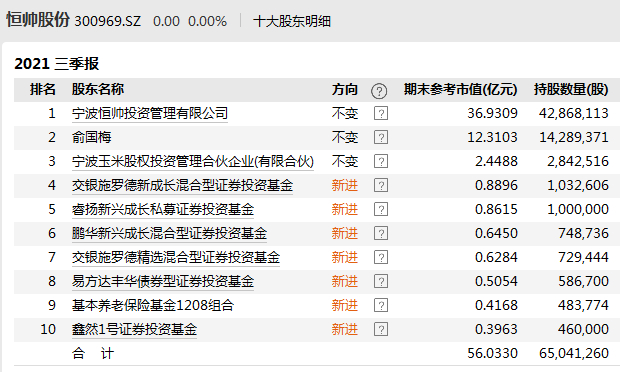620x372 pixels.
Task: Click the total shares 65,041,260
Action: (574, 353)
